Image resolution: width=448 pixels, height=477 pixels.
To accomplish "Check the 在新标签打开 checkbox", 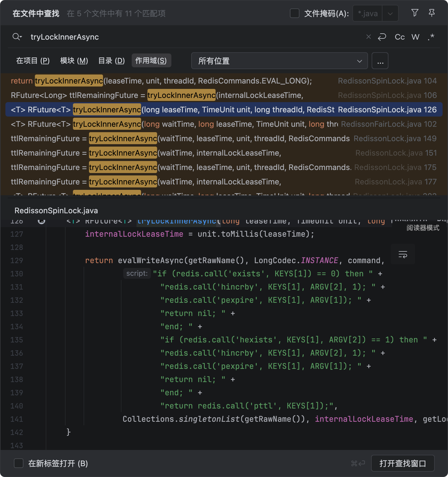I will [x=19, y=463].
